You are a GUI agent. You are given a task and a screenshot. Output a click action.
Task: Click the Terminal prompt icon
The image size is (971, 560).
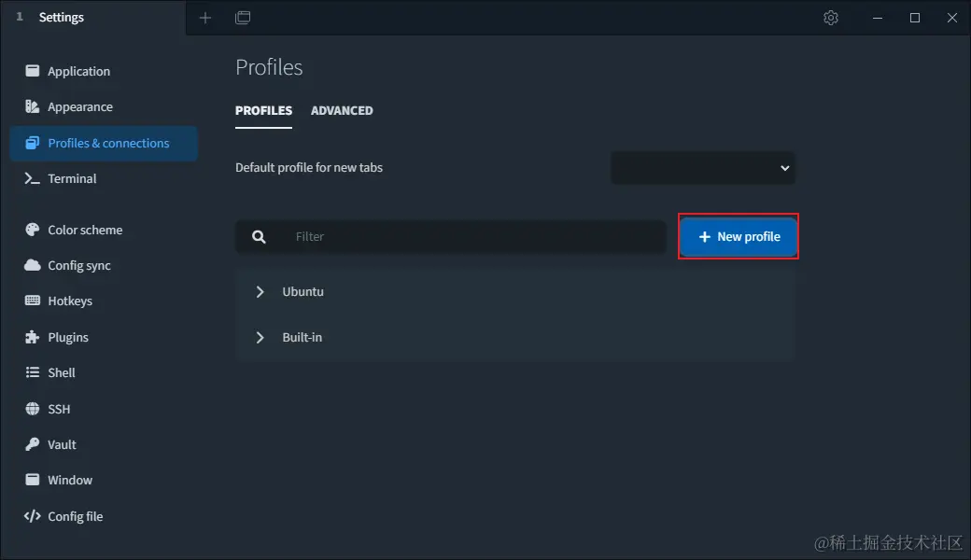[32, 178]
